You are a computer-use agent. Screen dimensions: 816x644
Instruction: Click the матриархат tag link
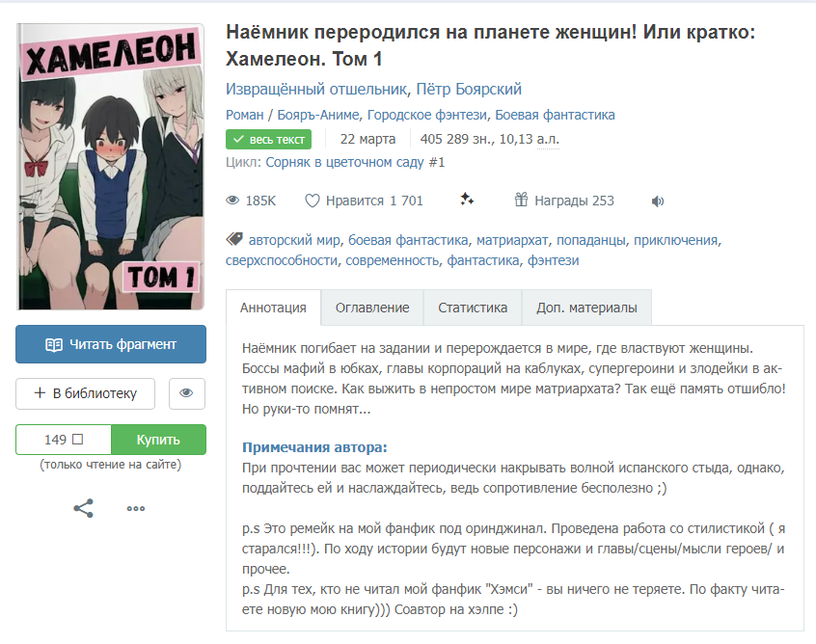(x=512, y=240)
